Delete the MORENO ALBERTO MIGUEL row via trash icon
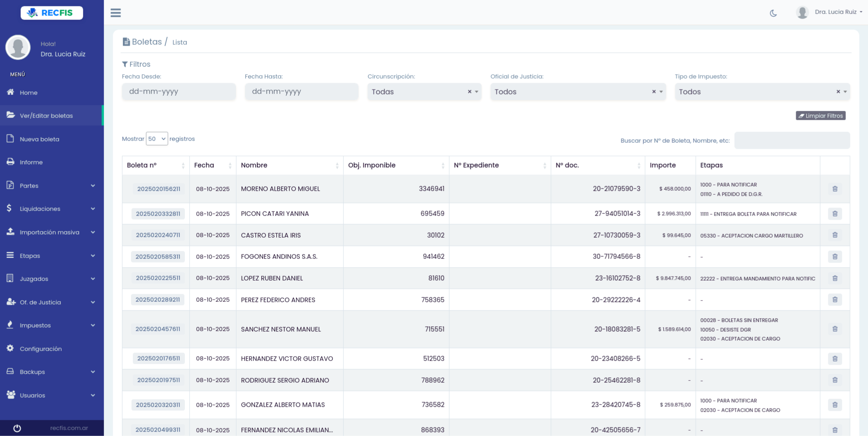This screenshot has width=868, height=436. 835,189
